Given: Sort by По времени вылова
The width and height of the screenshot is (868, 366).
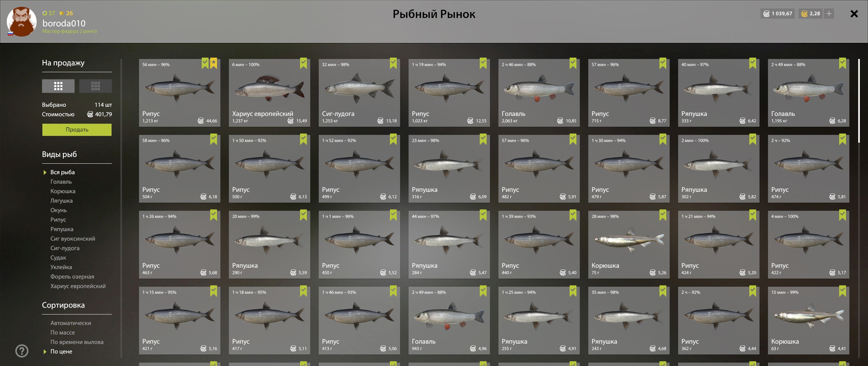Looking at the screenshot, I should (77, 342).
